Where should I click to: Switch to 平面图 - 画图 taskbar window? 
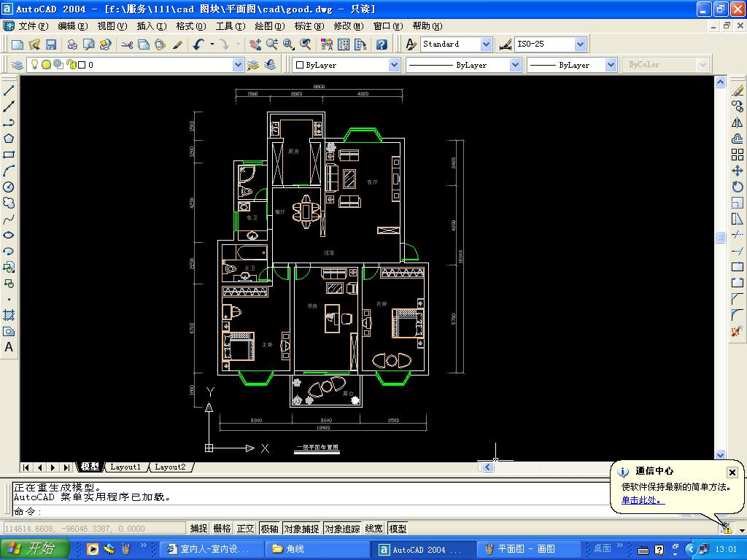527,549
